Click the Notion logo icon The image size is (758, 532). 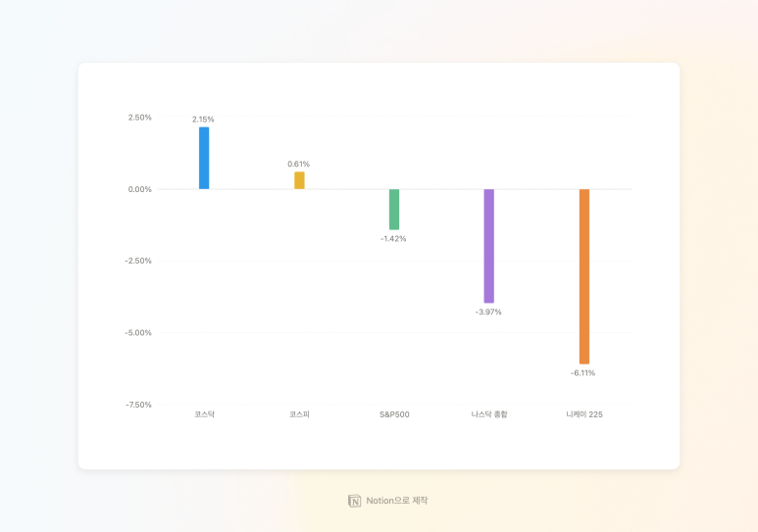click(x=354, y=501)
